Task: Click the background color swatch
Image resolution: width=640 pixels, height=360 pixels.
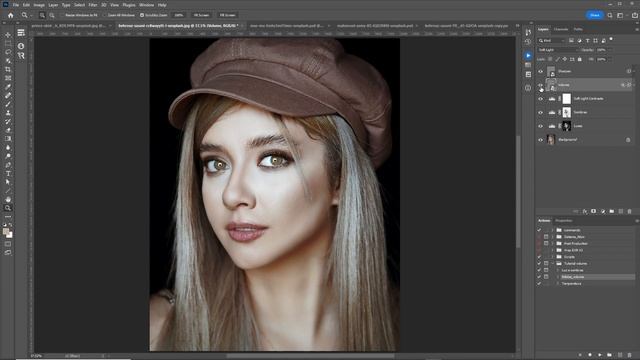Action: click(x=10, y=235)
